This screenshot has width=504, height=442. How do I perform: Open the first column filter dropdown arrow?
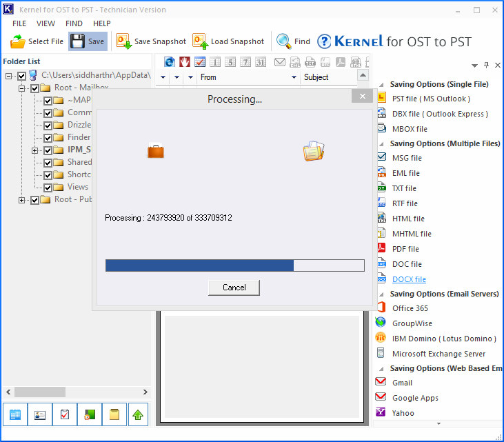coord(163,77)
